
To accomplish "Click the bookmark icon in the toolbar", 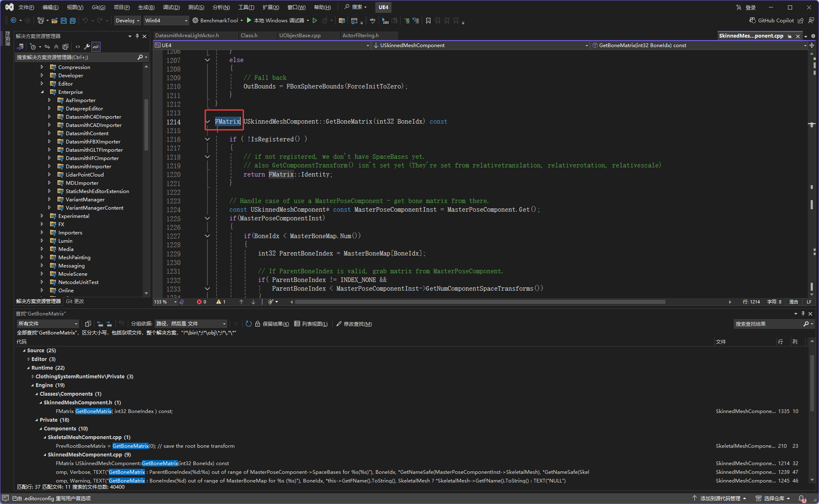I will coord(428,21).
